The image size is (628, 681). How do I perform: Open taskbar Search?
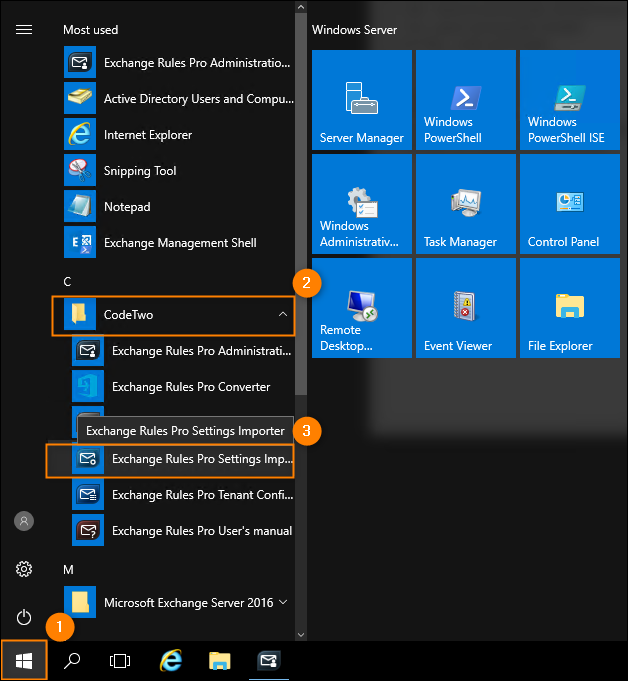pyautogui.click(x=72, y=661)
